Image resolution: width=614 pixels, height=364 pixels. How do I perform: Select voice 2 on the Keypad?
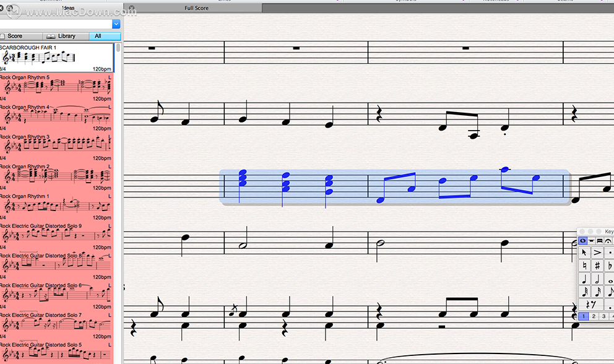click(594, 316)
